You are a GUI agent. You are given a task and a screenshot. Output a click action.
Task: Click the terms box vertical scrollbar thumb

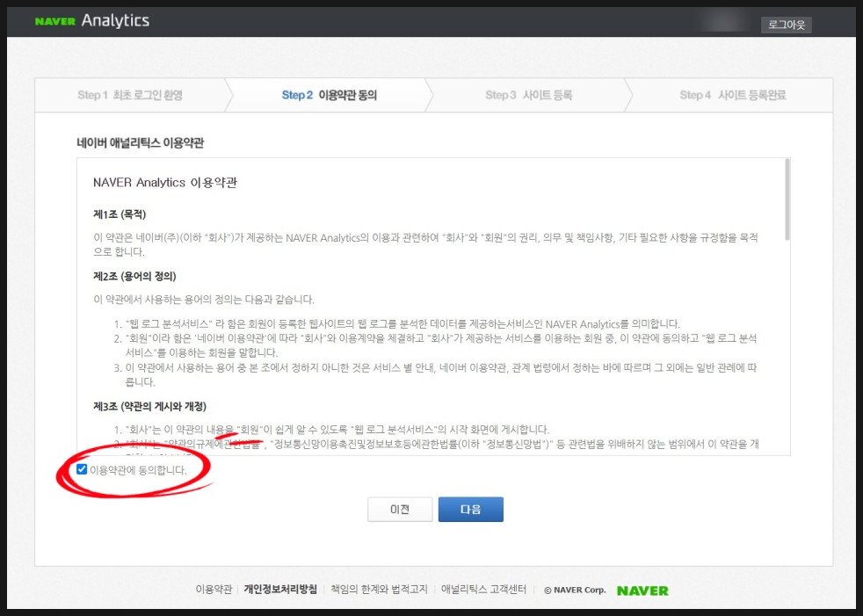pos(787,199)
